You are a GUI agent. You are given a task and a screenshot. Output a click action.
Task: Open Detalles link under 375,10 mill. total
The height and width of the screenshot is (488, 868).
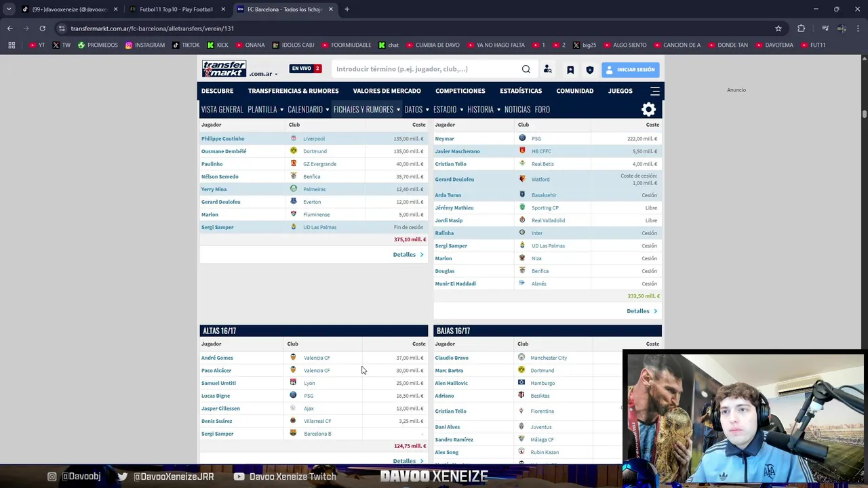[408, 255]
